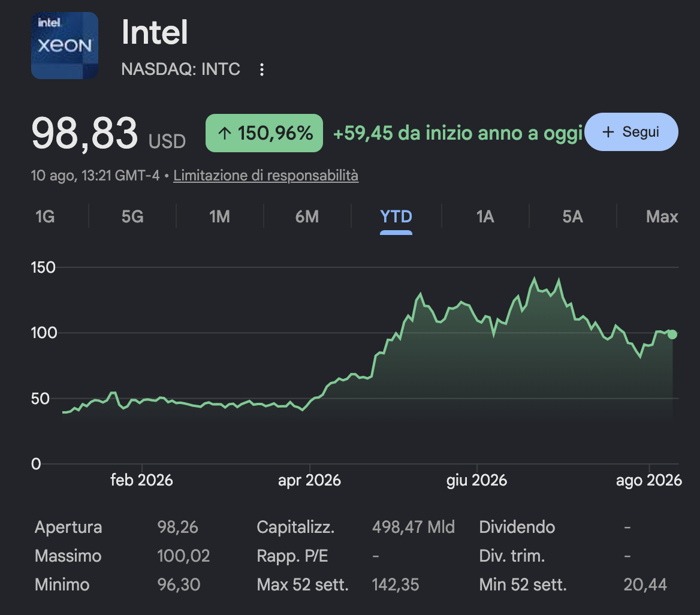Click the plus Segui follow button
700x615 pixels.
coord(631,132)
